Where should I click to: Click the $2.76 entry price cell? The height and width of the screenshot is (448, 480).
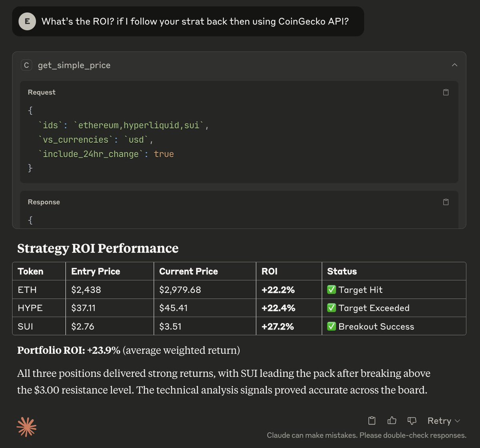click(x=110, y=327)
